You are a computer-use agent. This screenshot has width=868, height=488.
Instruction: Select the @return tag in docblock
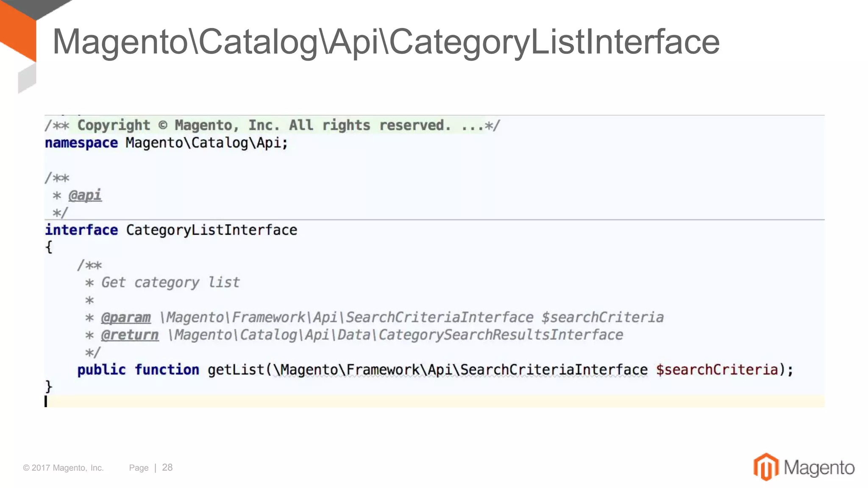(x=130, y=335)
